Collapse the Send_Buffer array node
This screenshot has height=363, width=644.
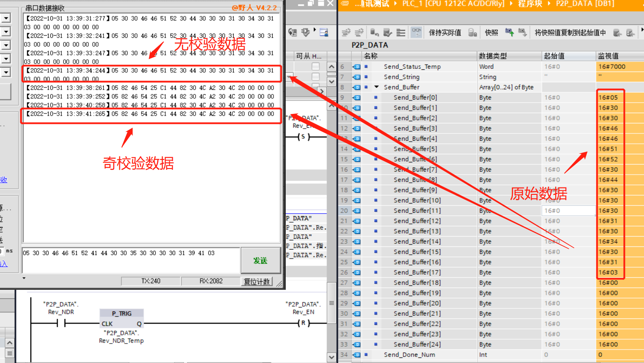377,87
